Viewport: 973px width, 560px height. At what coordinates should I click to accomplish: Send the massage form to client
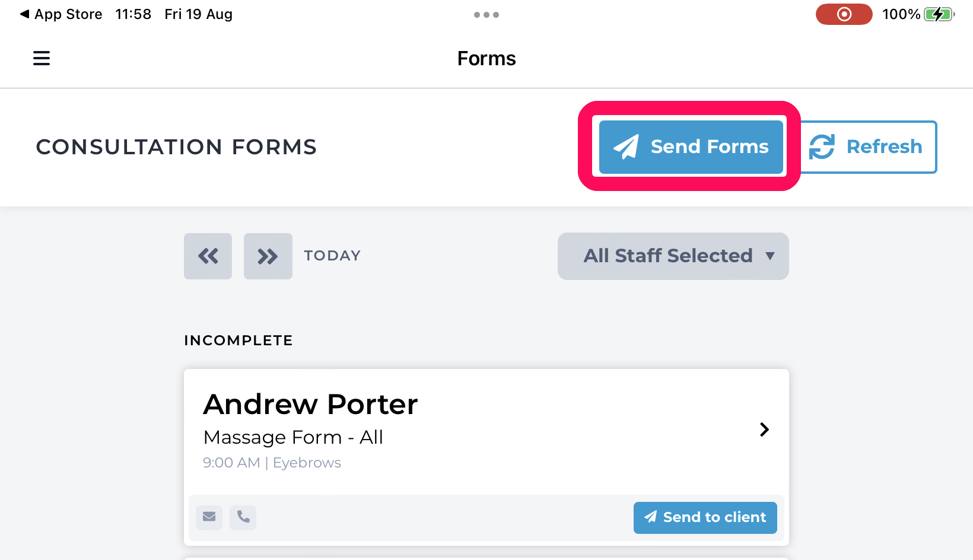[x=705, y=518]
